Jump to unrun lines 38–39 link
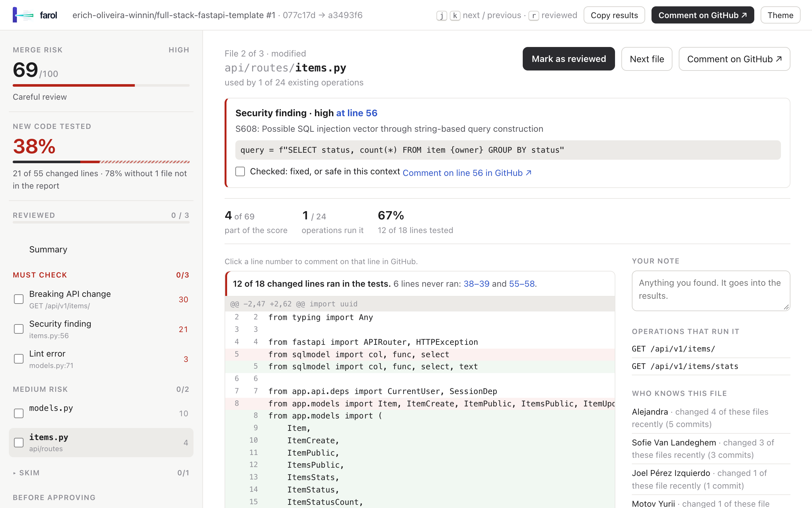The width and height of the screenshot is (812, 508). [476, 284]
